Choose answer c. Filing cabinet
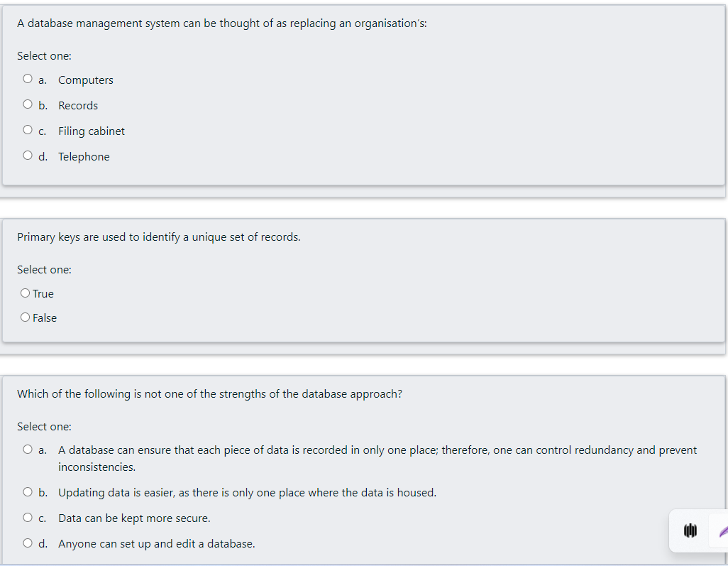Image resolution: width=728 pixels, height=566 pixels. [28, 130]
